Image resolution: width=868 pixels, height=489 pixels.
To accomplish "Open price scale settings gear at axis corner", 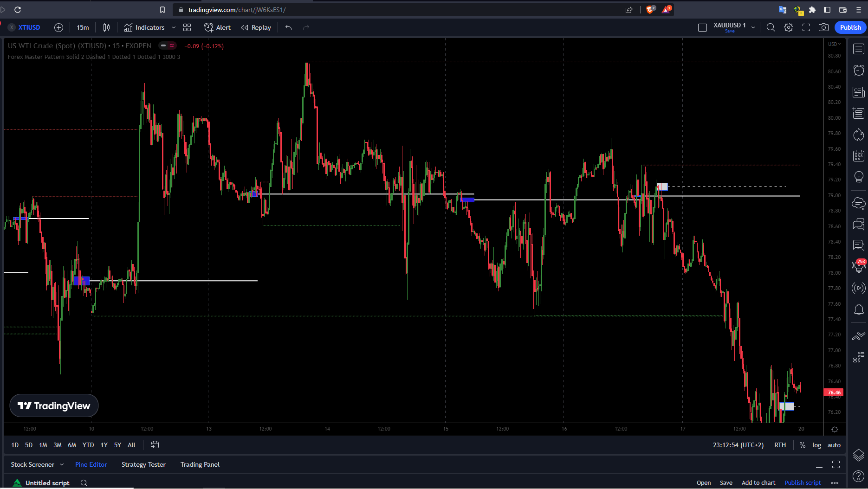I will 835,429.
